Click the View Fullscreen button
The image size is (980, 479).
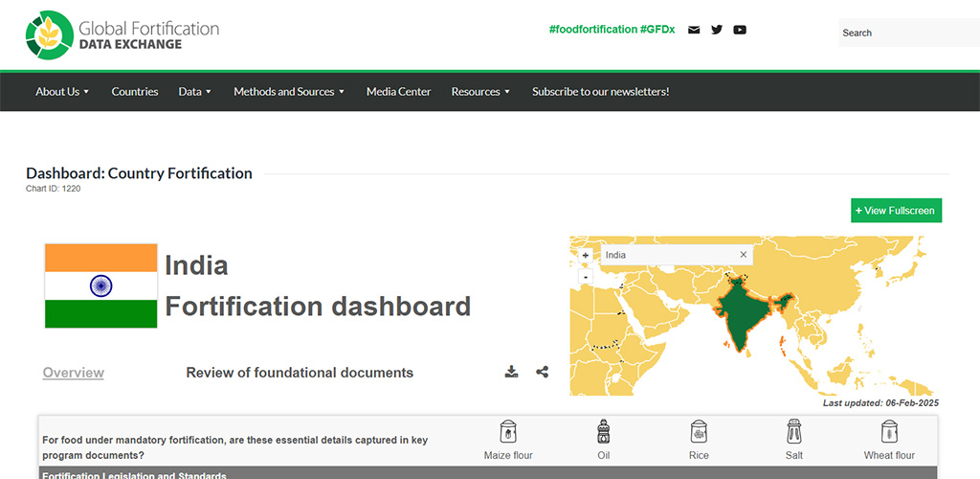coord(896,210)
